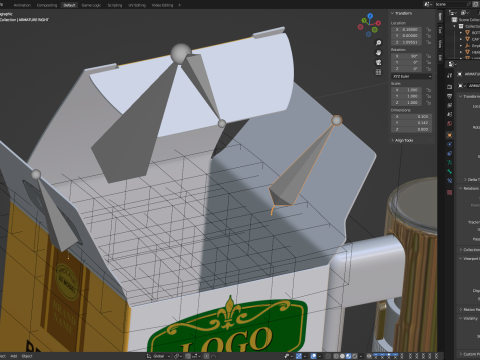This screenshot has width=480, height=360.
Task: Open the Bone Constraints properties tab icon
Action: click(450, 180)
